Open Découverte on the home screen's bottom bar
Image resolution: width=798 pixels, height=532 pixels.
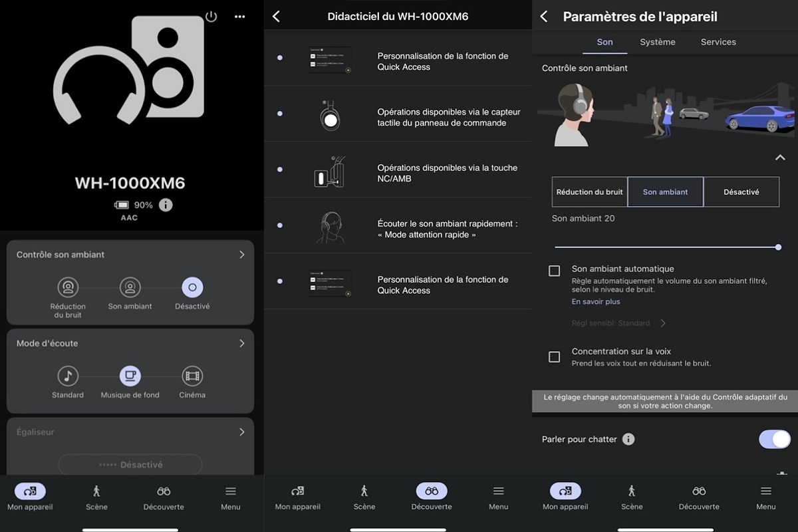pyautogui.click(x=164, y=496)
